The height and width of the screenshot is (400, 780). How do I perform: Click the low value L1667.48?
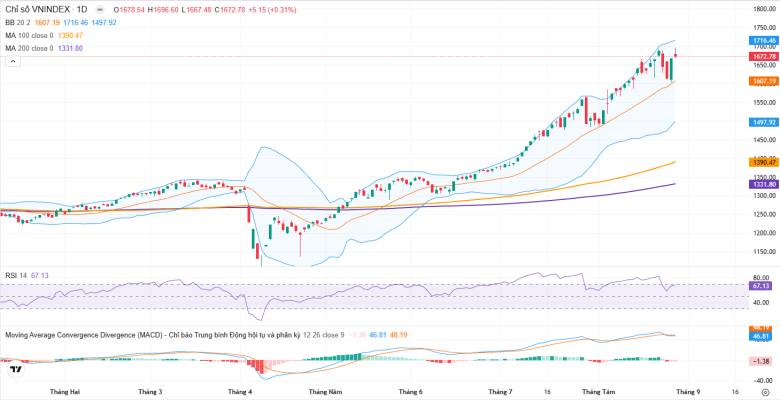tap(195, 10)
